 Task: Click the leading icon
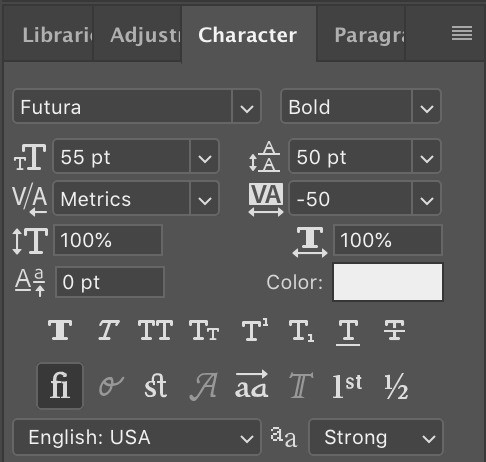point(265,156)
